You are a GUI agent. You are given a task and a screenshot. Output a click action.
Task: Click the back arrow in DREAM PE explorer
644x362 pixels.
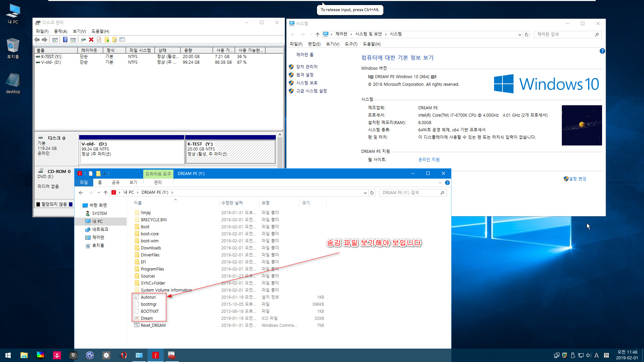[81, 193]
